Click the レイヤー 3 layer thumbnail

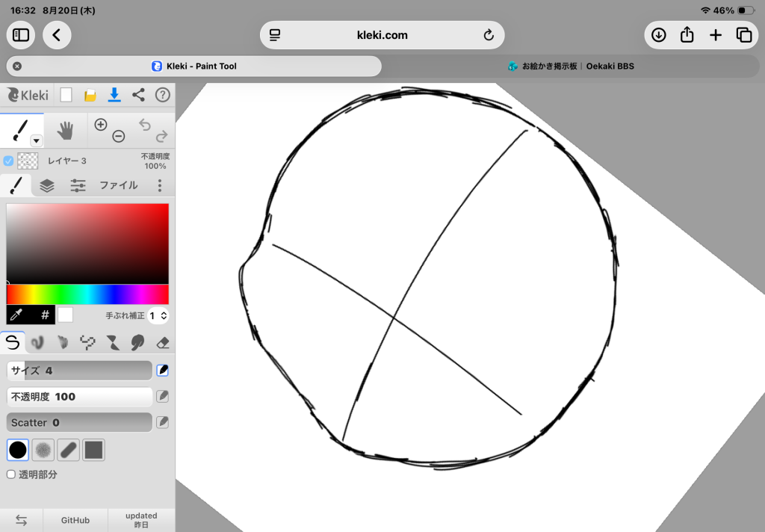28,161
